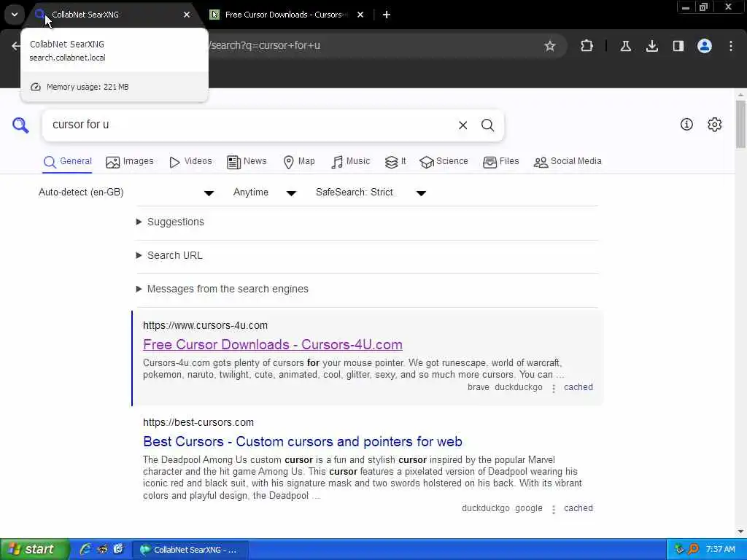The width and height of the screenshot is (747, 560).
Task: Open the browser profile avatar
Action: [x=705, y=46]
